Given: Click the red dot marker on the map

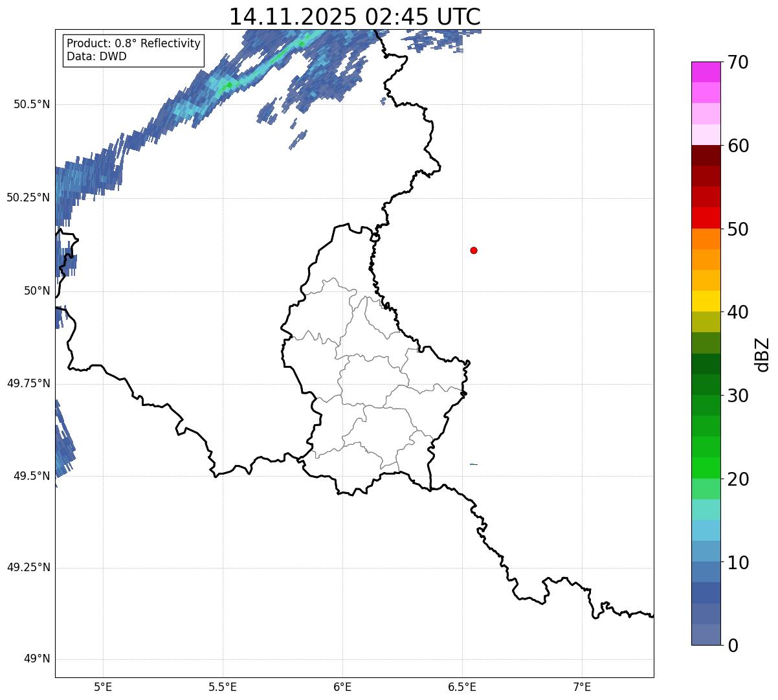Looking at the screenshot, I should pos(474,251).
